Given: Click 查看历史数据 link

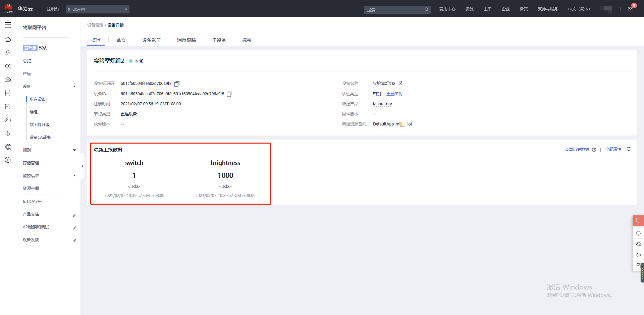Looking at the screenshot, I should (x=577, y=150).
